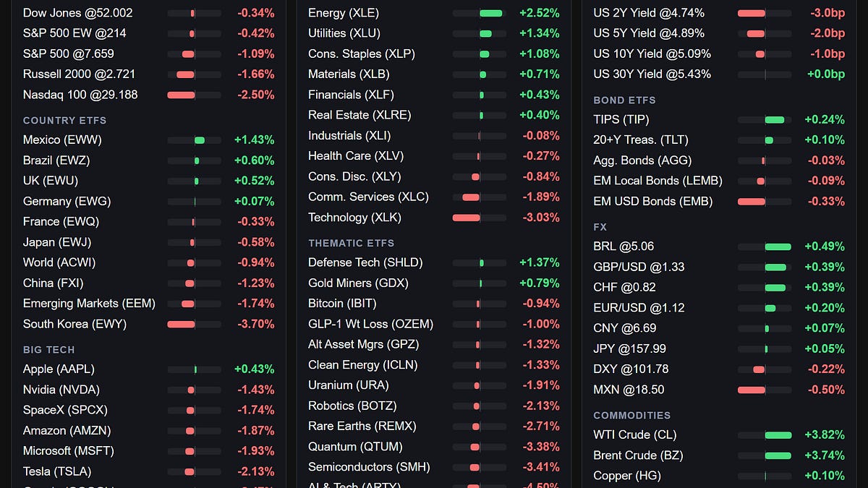The width and height of the screenshot is (868, 488).
Task: Select Mexico (EWW) row label
Action: [62, 140]
